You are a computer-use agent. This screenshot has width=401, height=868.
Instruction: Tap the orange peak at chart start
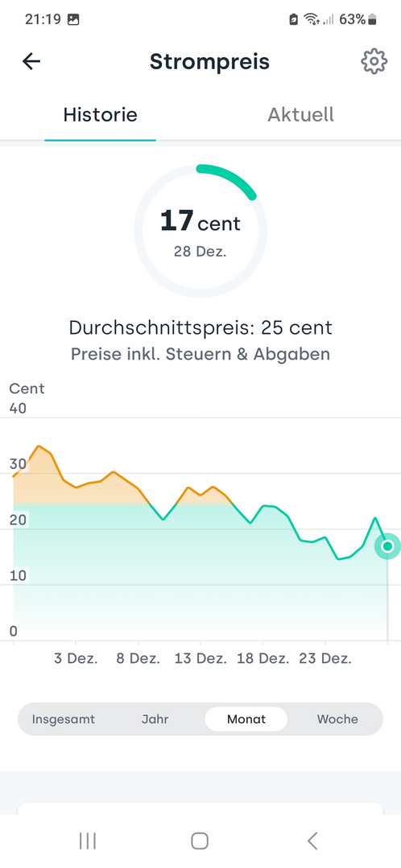(38, 446)
